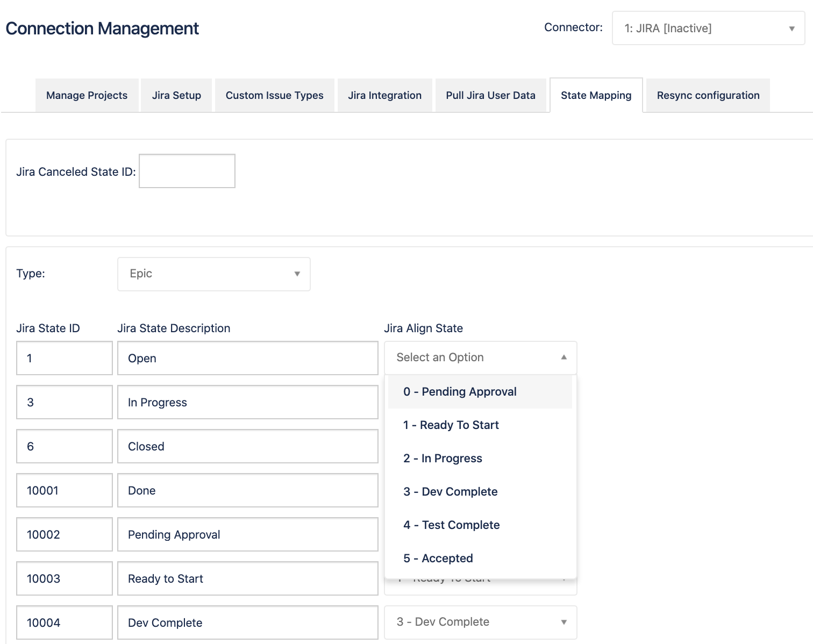Open the Type dropdown set to Epic
The height and width of the screenshot is (644, 813).
(214, 274)
